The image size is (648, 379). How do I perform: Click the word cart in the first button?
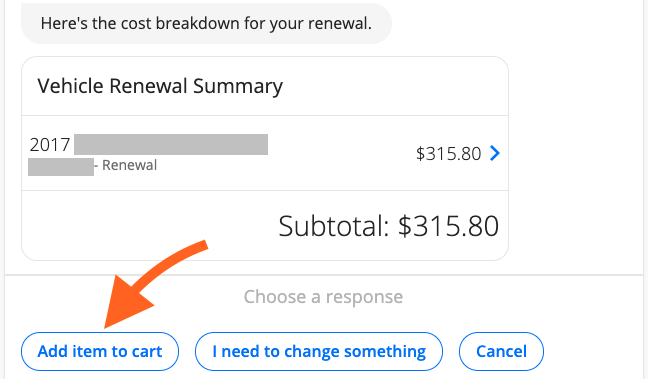pyautogui.click(x=147, y=351)
